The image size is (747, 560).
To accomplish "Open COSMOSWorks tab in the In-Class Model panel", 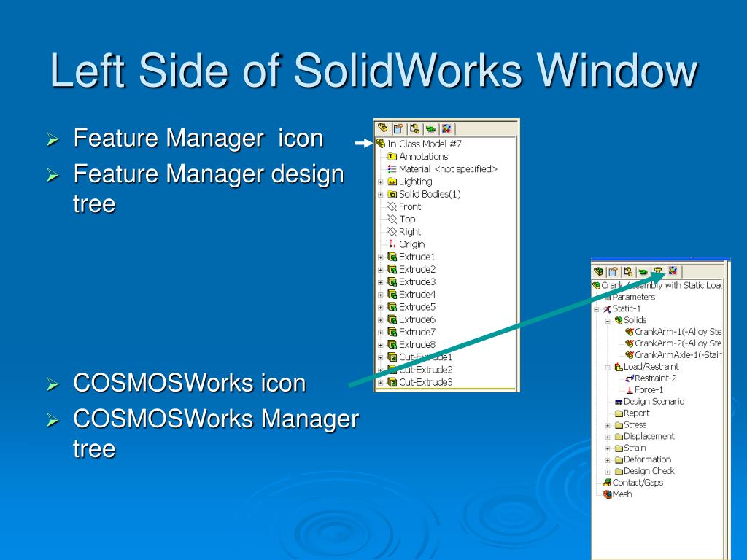I will (447, 128).
